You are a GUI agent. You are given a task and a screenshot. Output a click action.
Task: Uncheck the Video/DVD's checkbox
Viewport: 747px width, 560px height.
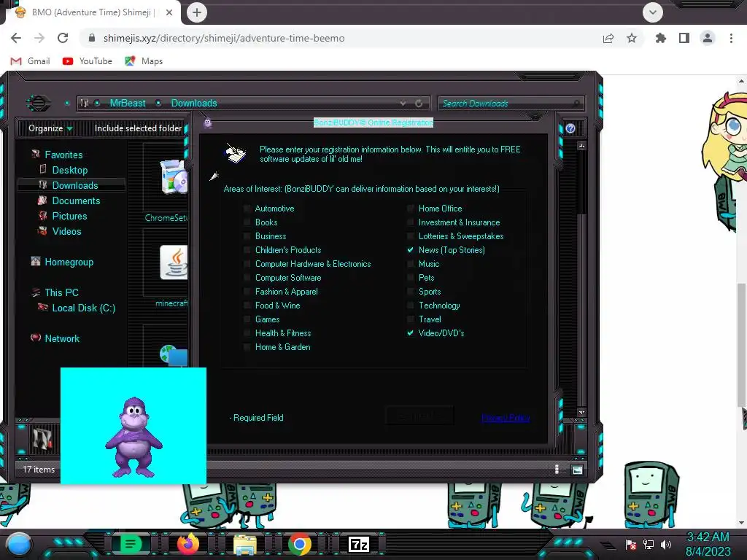(x=410, y=332)
